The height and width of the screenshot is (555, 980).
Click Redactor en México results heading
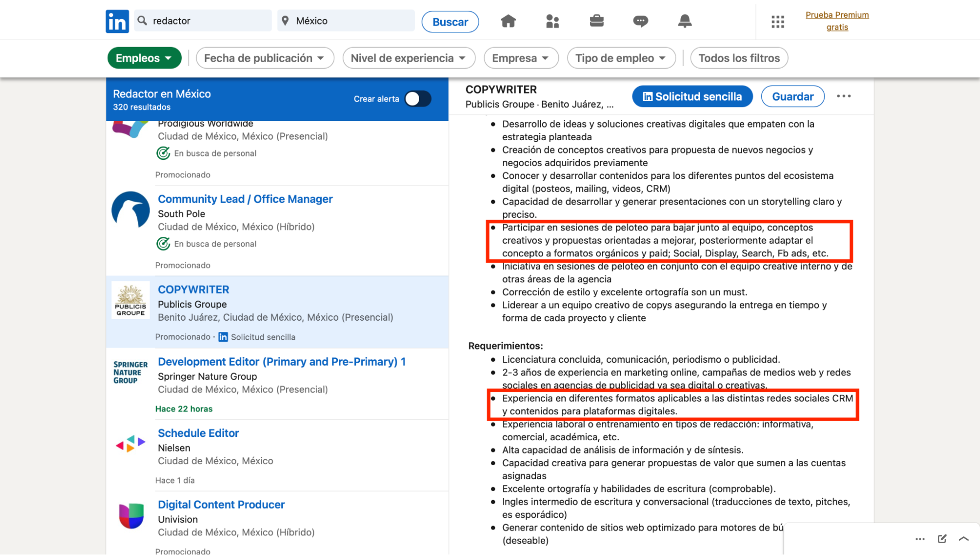pos(162,94)
